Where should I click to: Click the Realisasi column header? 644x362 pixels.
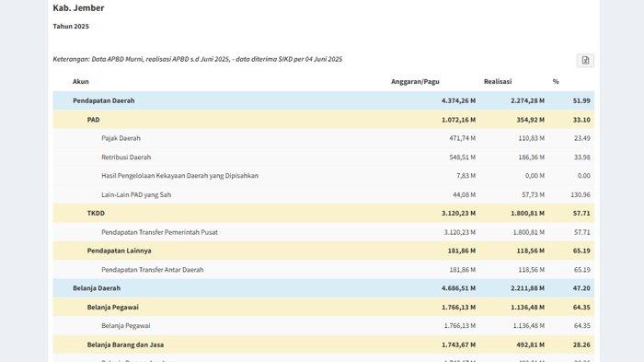click(x=498, y=81)
